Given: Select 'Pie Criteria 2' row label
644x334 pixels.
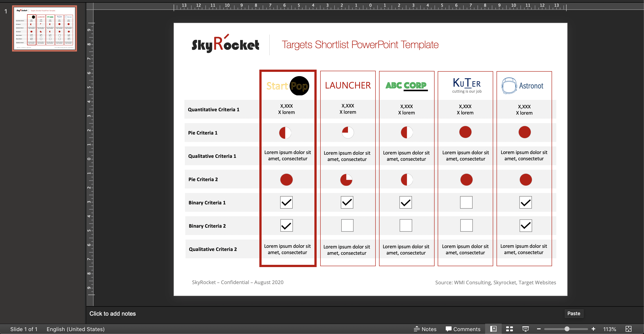Looking at the screenshot, I should [x=203, y=179].
